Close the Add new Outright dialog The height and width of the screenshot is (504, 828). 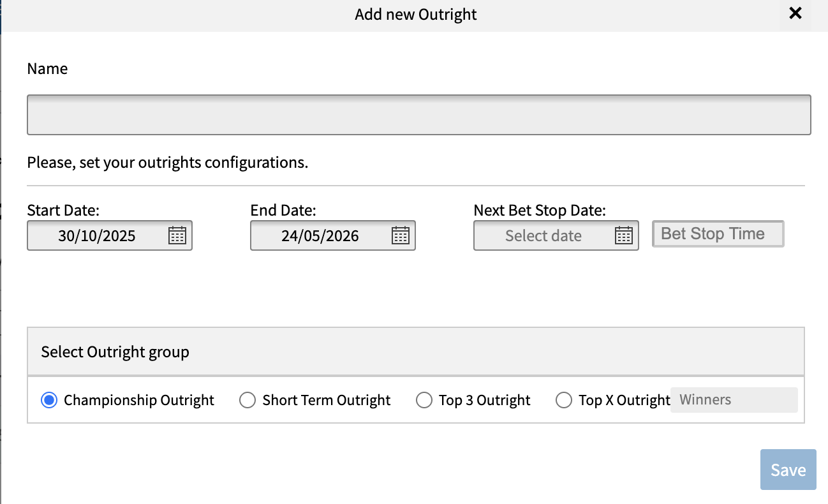(x=795, y=13)
